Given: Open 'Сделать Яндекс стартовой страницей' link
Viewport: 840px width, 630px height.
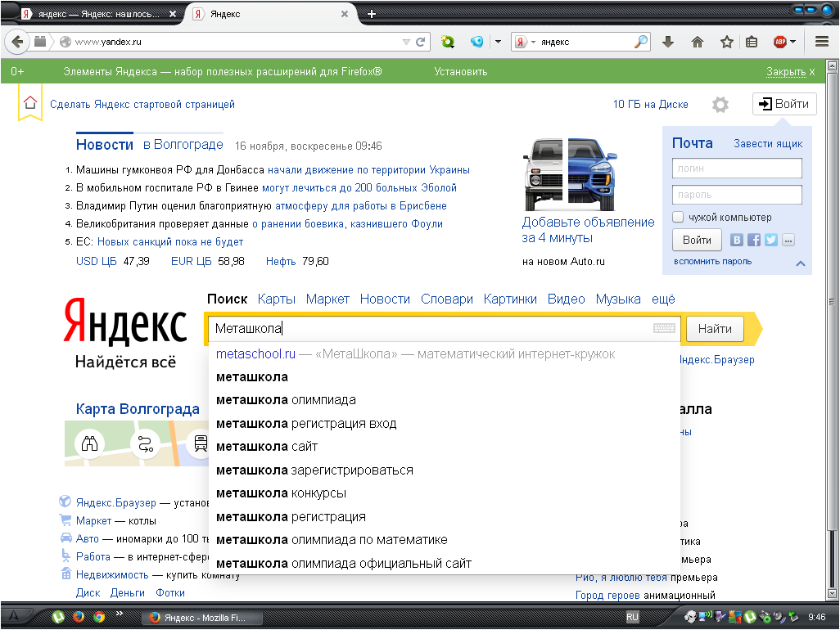Looking at the screenshot, I should pos(142,104).
